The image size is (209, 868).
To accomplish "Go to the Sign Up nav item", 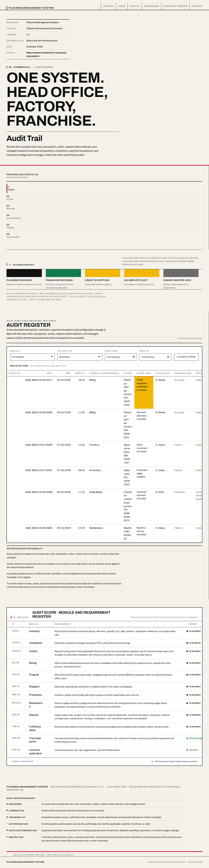I will coord(134,6).
